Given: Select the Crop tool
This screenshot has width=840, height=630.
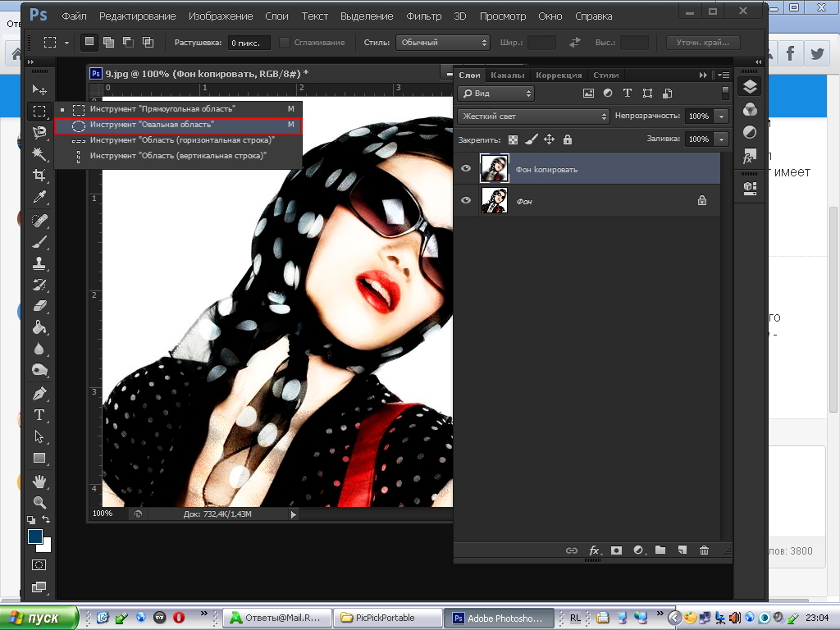Looking at the screenshot, I should (x=39, y=176).
